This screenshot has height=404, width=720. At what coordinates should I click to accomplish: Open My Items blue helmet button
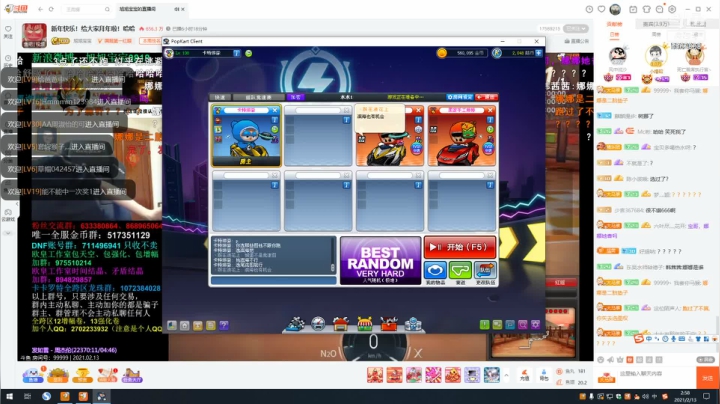435,270
